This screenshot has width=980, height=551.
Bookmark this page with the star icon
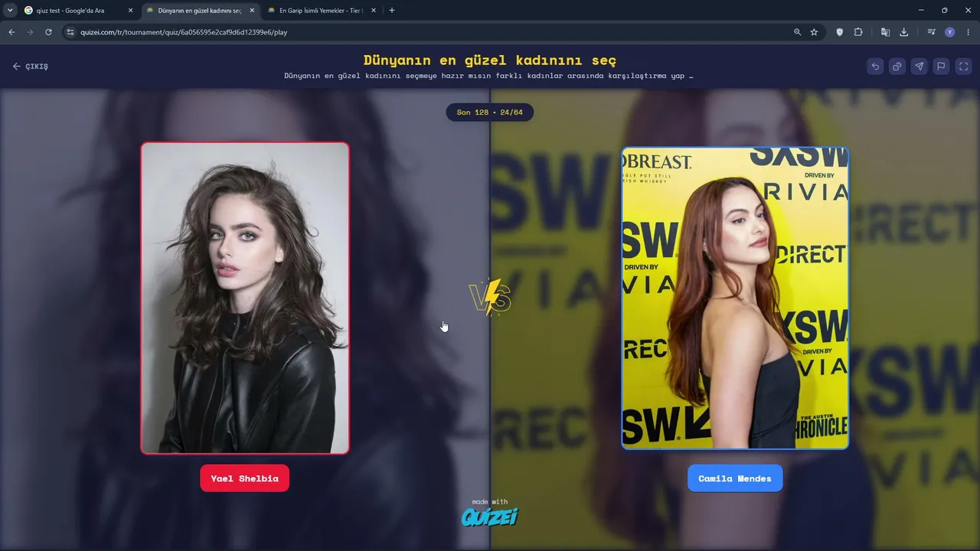[x=814, y=32]
